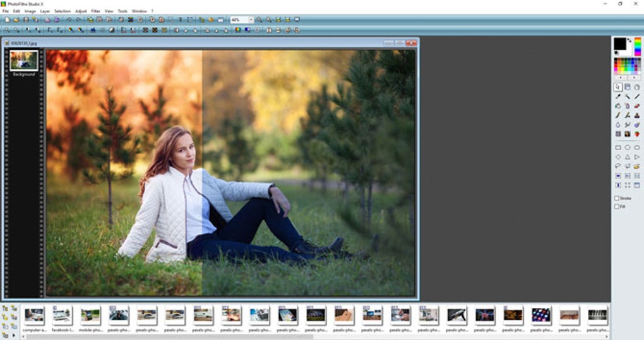The image size is (644, 340).
Task: Click right arrow below color palette grid
Action: tap(634, 78)
